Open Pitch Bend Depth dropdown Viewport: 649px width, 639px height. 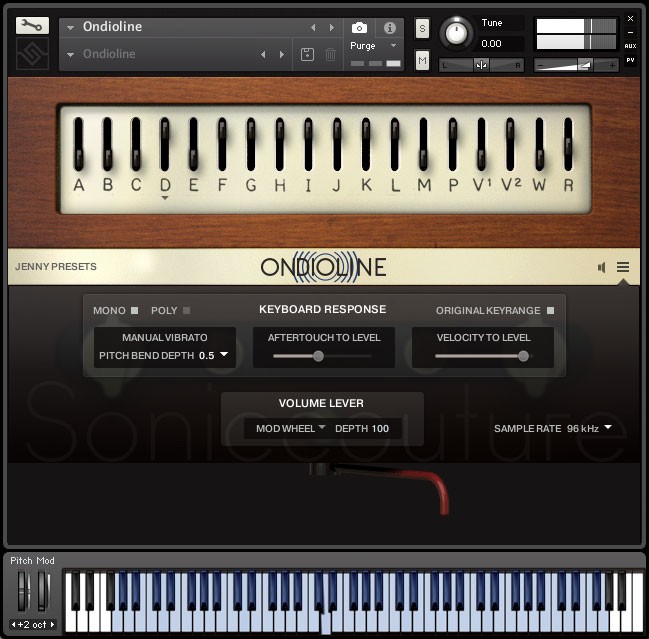click(224, 355)
